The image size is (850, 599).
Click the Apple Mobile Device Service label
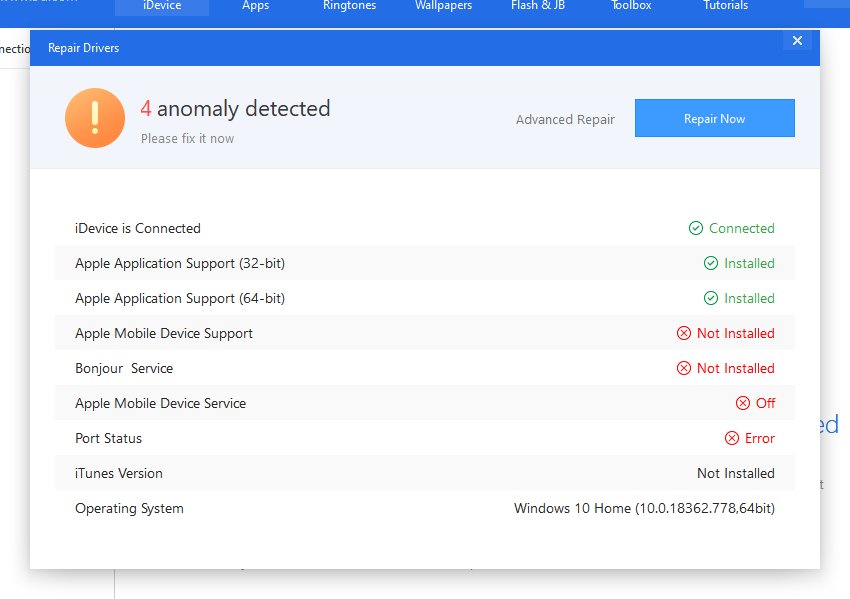(x=160, y=403)
